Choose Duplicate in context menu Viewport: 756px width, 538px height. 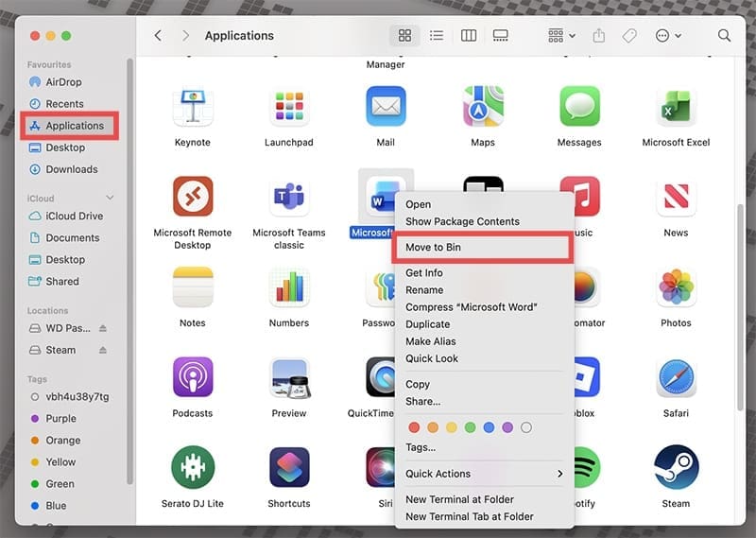tap(484, 324)
